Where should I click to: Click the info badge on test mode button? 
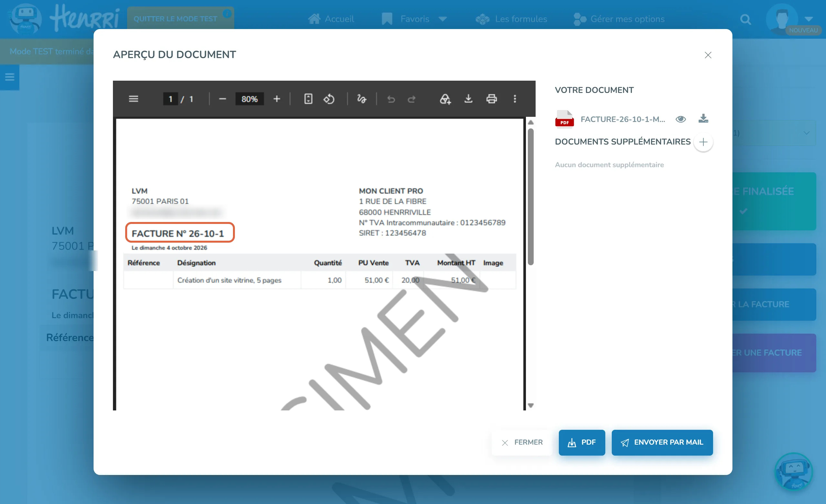coord(227,14)
